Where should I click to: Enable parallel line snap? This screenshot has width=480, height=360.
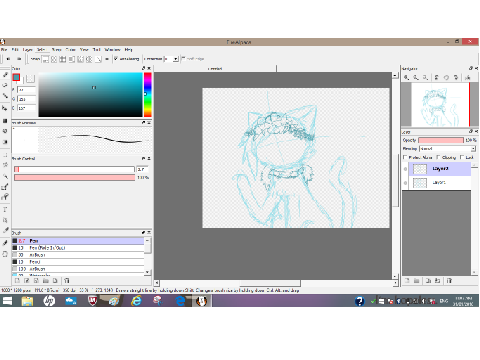pos(54,59)
